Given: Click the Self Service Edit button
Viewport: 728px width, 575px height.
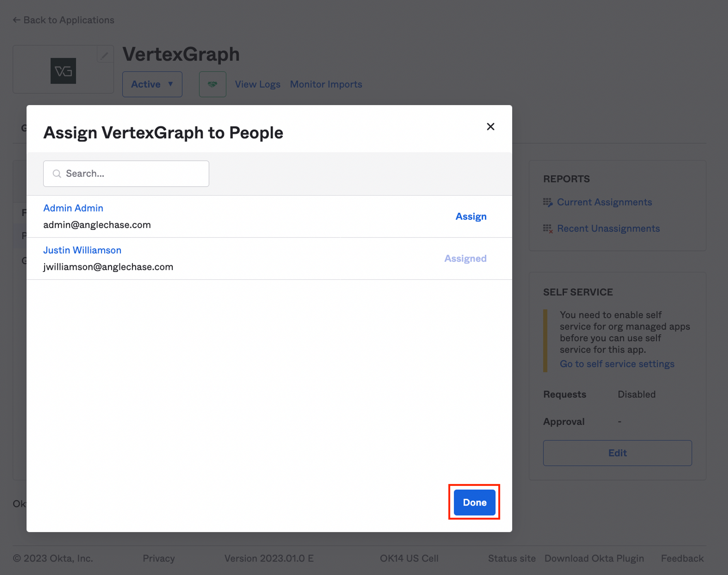Looking at the screenshot, I should click(617, 453).
